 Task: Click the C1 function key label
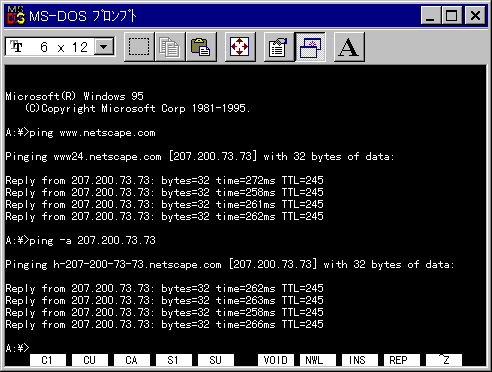click(x=47, y=360)
